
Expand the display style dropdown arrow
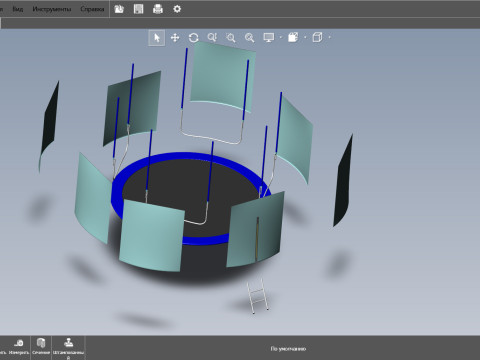[281, 37]
